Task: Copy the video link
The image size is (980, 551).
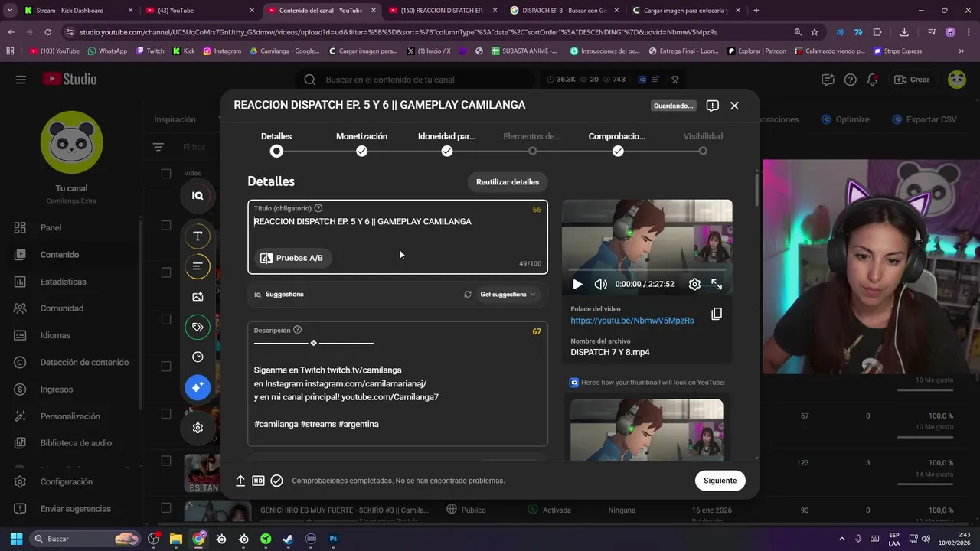Action: pyautogui.click(x=717, y=314)
